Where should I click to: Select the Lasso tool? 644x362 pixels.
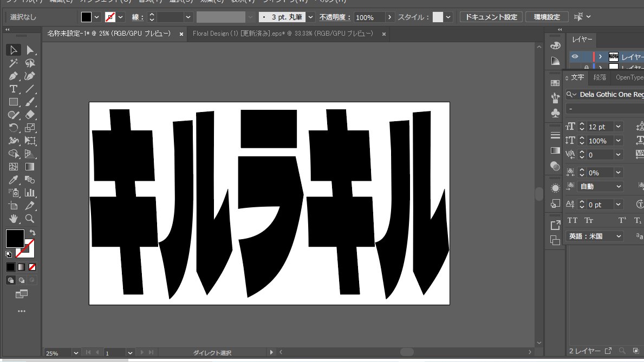click(30, 63)
